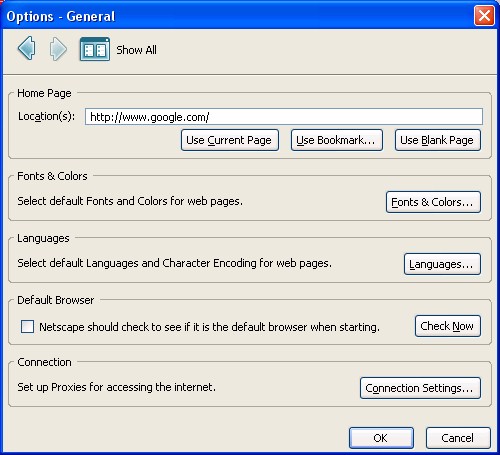Viewport: 500px width, 455px height.
Task: Go forward using the right arrow icon
Action: point(58,49)
